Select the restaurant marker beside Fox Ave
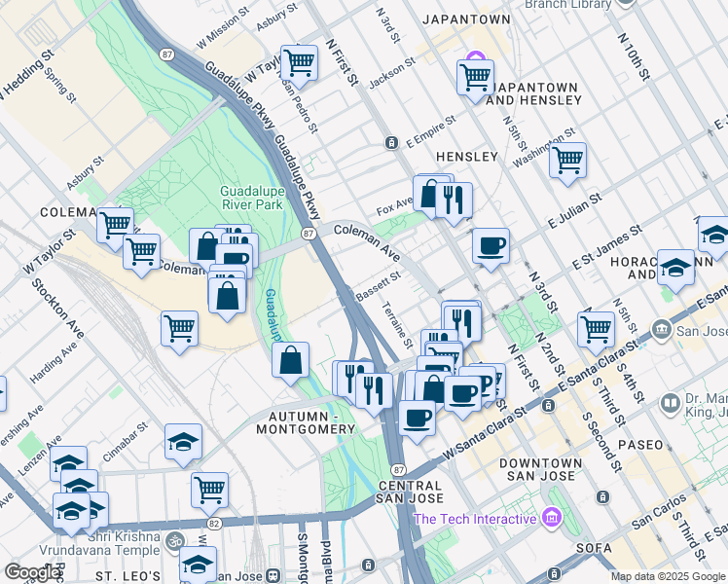The width and height of the screenshot is (728, 584). 455,202
